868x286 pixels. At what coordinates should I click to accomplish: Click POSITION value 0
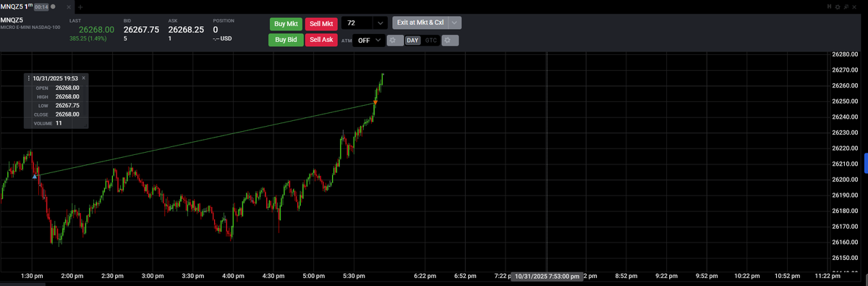click(216, 30)
